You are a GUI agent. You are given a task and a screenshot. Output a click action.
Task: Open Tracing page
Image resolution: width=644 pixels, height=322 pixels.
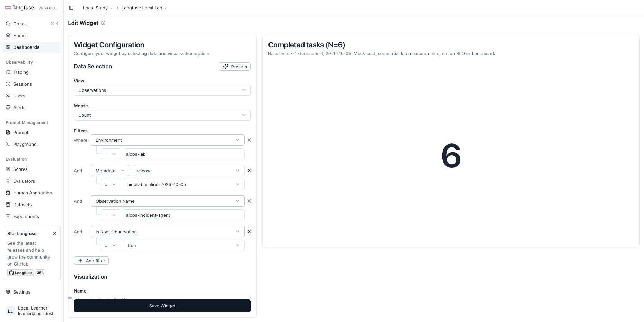tap(32, 72)
